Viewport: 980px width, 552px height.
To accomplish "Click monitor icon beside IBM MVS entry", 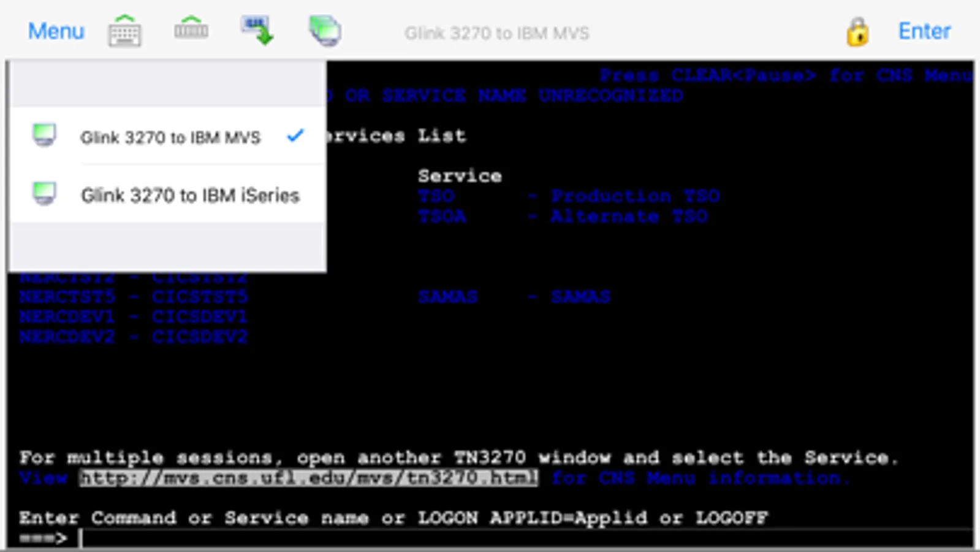I will tap(44, 135).
